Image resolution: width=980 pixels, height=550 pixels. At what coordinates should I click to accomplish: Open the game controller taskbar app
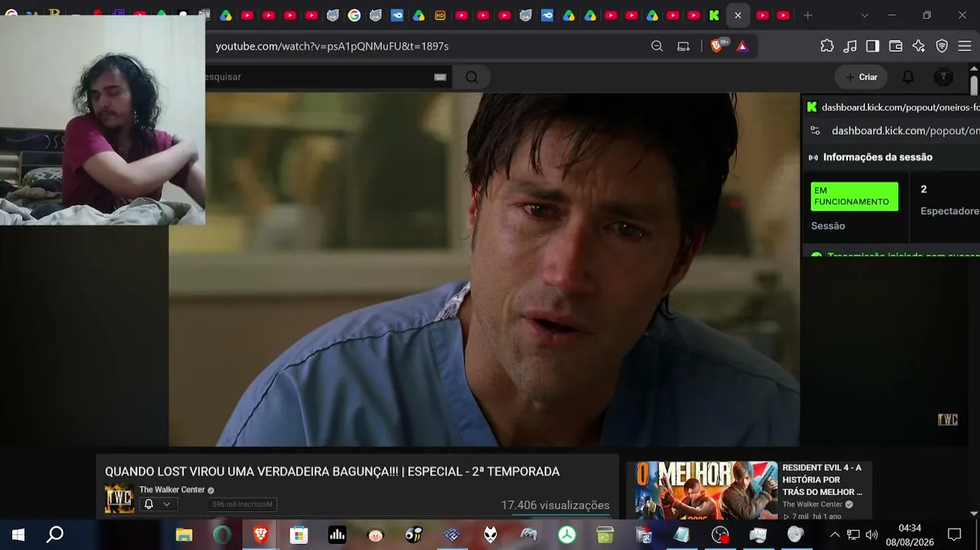click(x=529, y=535)
